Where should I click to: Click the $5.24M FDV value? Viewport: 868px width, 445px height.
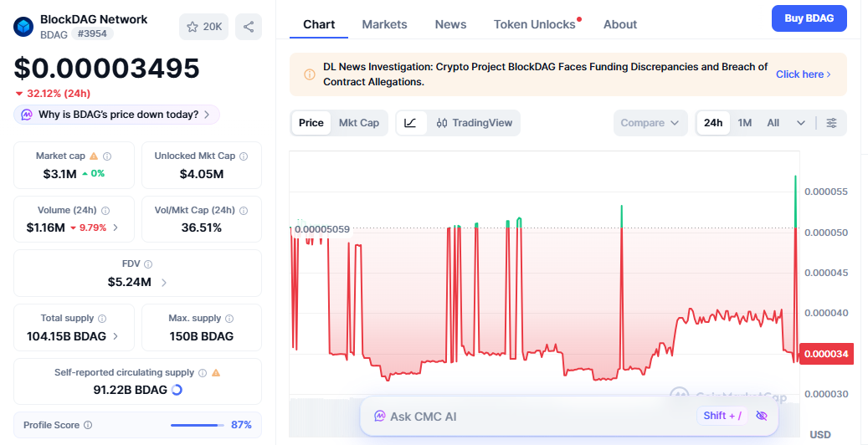click(x=130, y=282)
